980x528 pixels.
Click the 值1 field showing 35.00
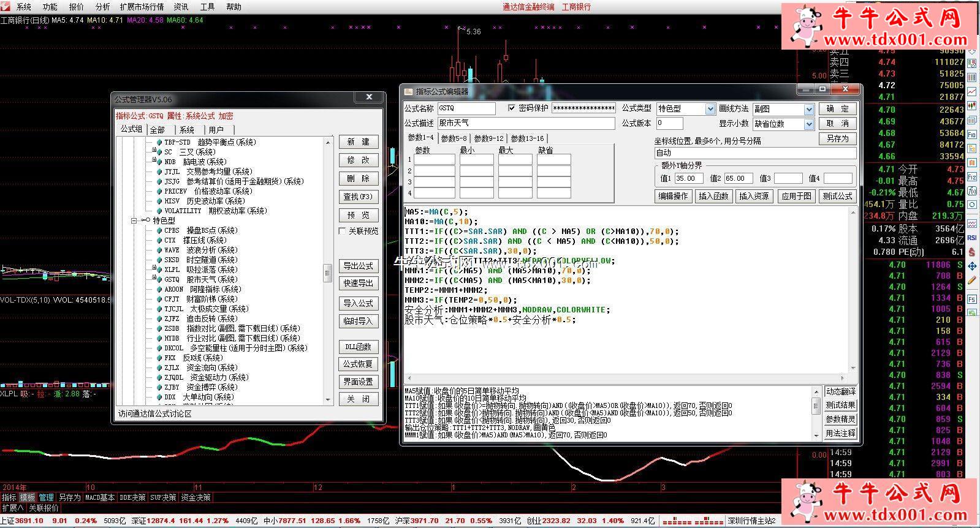(688, 178)
